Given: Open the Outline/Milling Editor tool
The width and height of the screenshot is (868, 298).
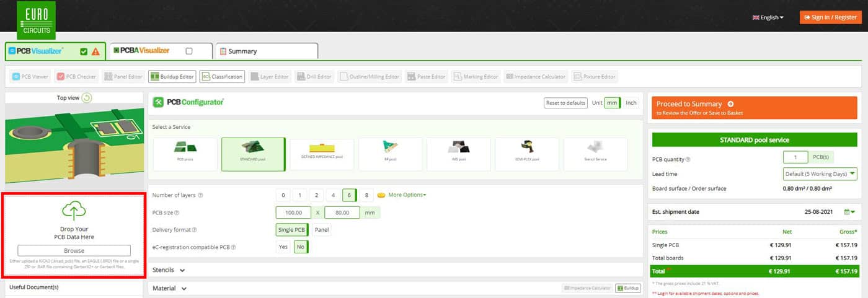Looking at the screenshot, I should pos(370,77).
